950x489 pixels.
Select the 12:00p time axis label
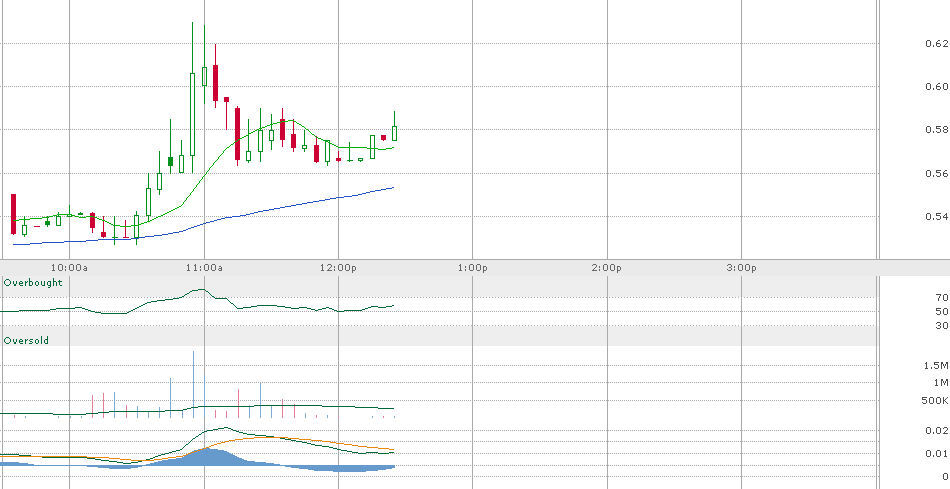pyautogui.click(x=338, y=267)
